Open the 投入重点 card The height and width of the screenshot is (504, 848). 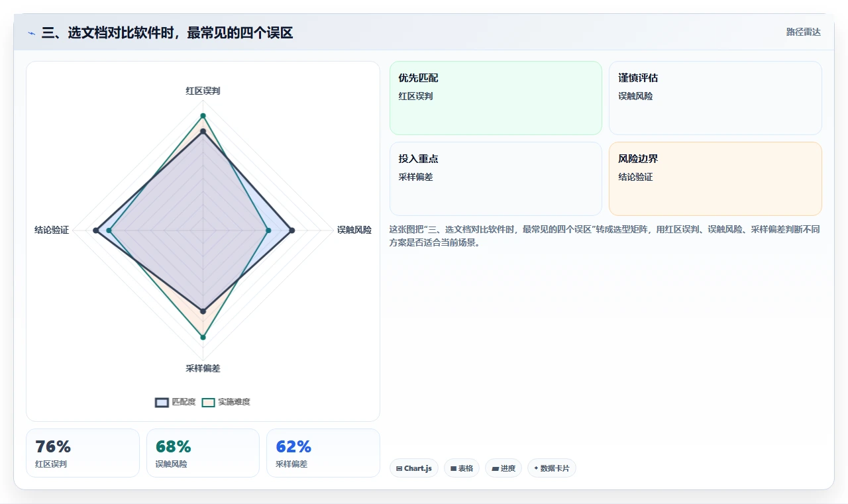(496, 179)
